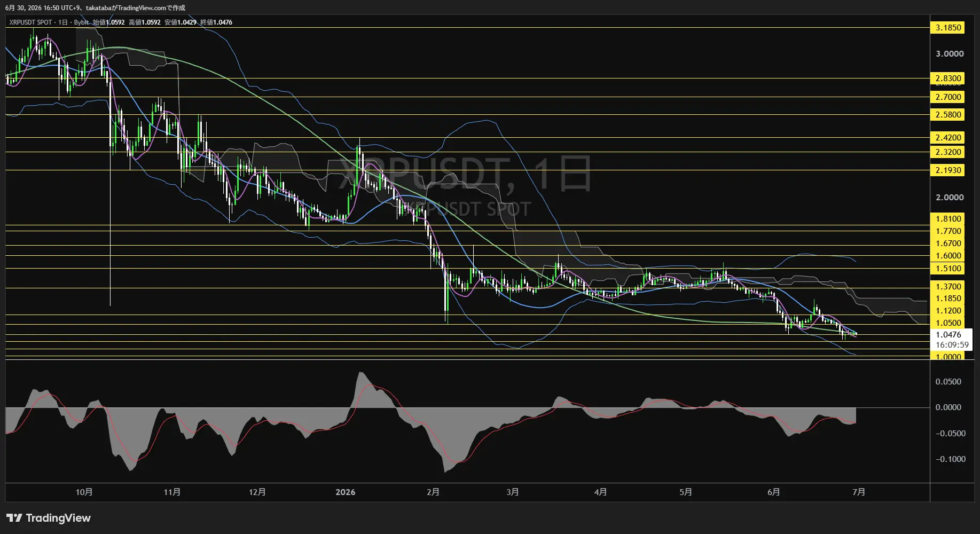
Task: Click the 1.6000 yellow price label
Action: pyautogui.click(x=948, y=256)
